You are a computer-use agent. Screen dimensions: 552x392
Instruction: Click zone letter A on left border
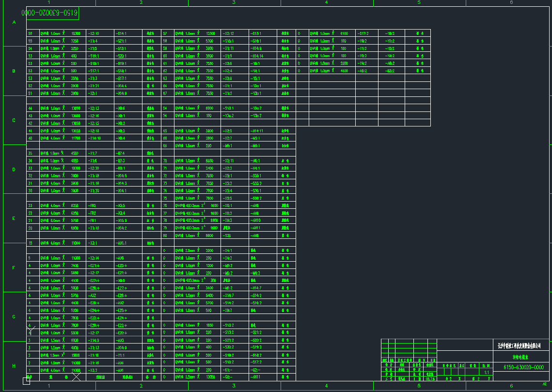tap(14, 22)
